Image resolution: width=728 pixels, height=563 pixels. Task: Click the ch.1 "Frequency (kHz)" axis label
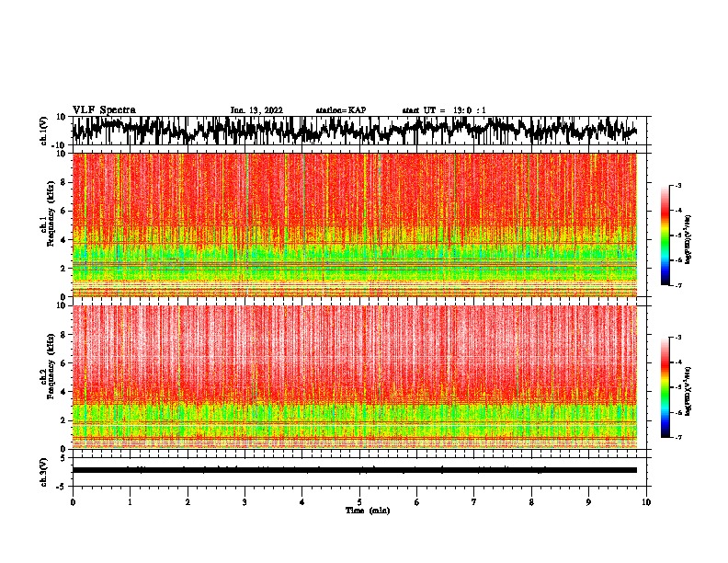(x=51, y=213)
